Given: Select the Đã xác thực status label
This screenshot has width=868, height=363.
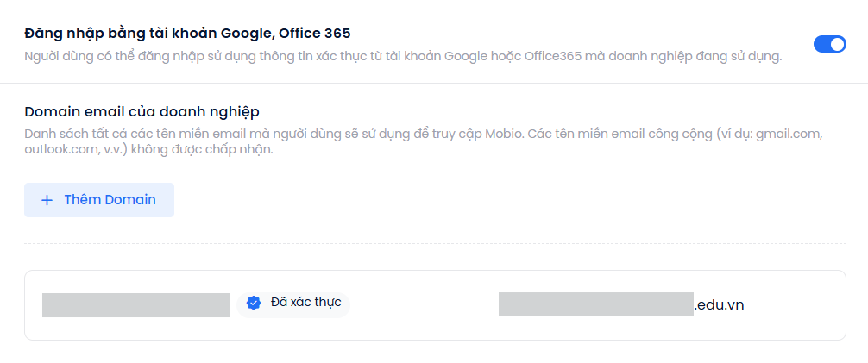Looking at the screenshot, I should click(x=305, y=302).
